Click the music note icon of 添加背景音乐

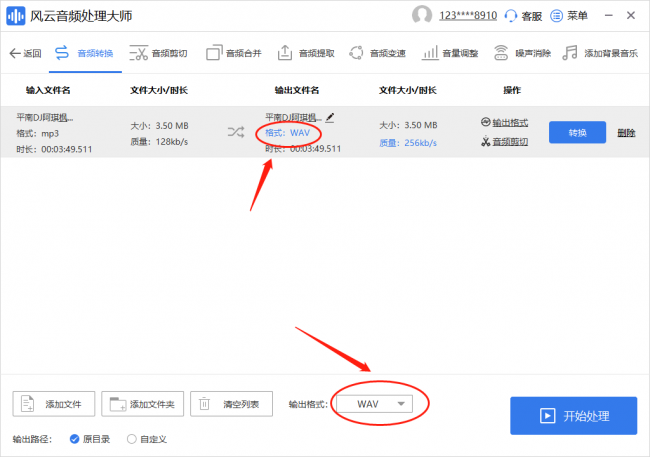coord(570,53)
